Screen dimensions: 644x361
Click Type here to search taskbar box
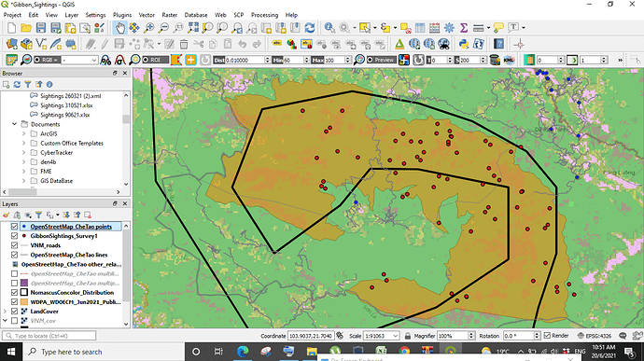pyautogui.click(x=103, y=352)
